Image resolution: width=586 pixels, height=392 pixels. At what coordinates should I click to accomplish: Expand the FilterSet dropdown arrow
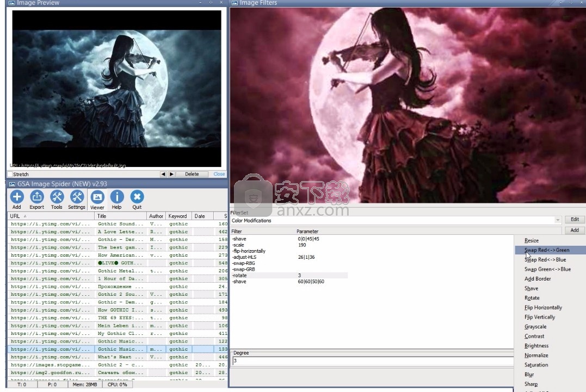[558, 220]
